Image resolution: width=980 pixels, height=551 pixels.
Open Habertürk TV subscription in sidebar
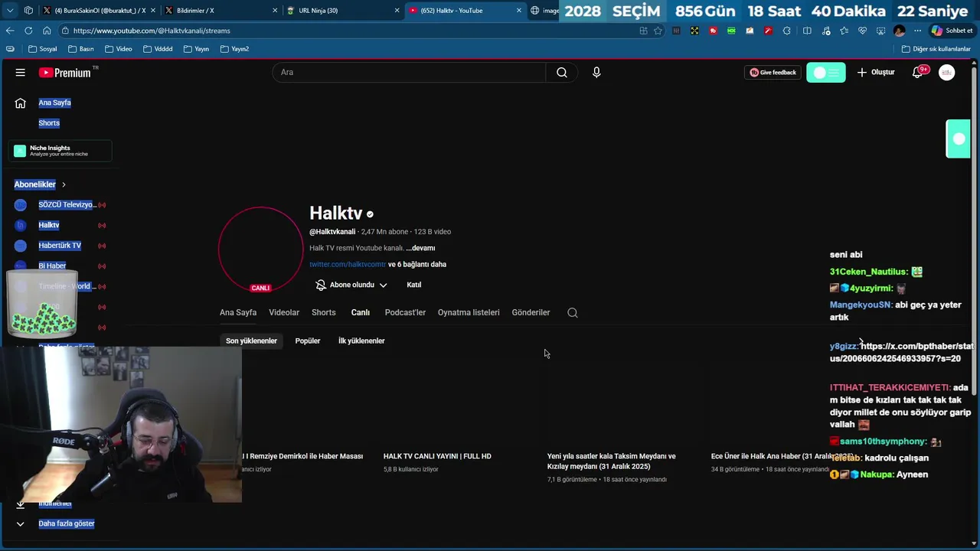coord(60,246)
